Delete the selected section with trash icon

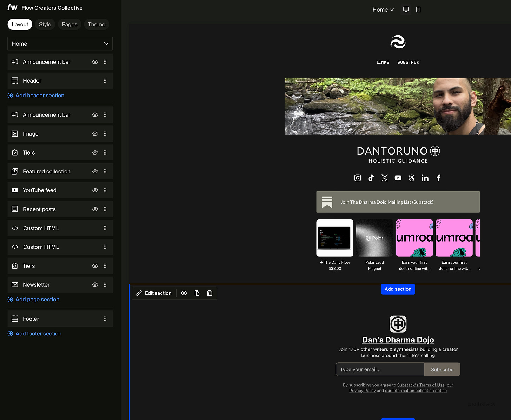[x=210, y=293]
